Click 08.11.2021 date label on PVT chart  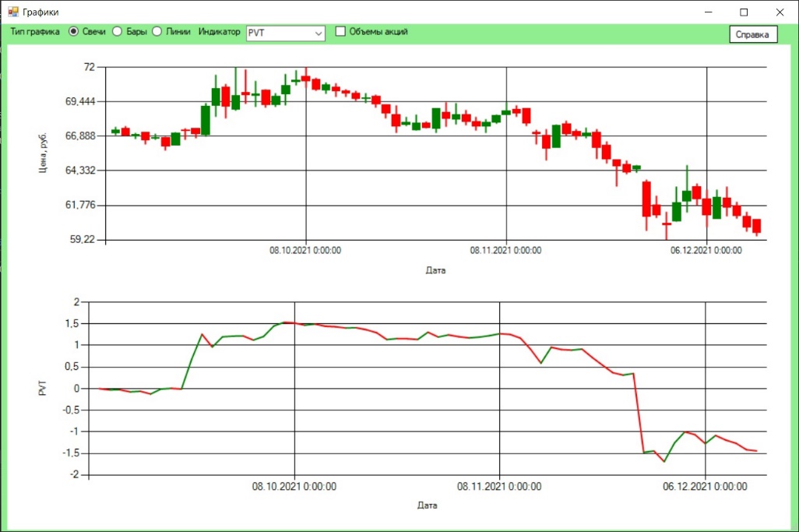pos(499,487)
